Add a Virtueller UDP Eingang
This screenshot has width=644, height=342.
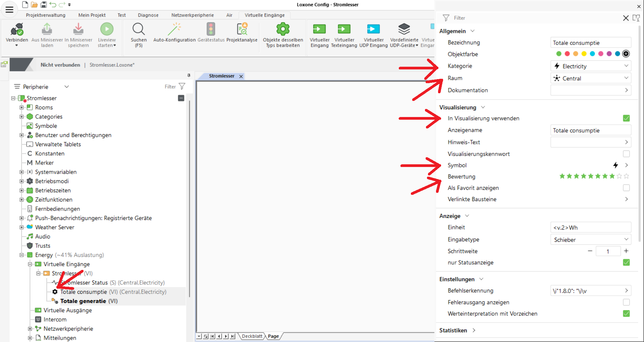tap(373, 30)
